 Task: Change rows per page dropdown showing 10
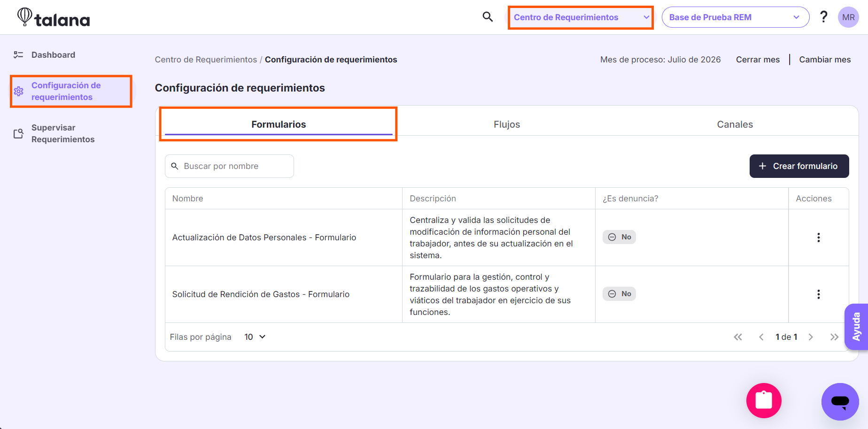[255, 337]
